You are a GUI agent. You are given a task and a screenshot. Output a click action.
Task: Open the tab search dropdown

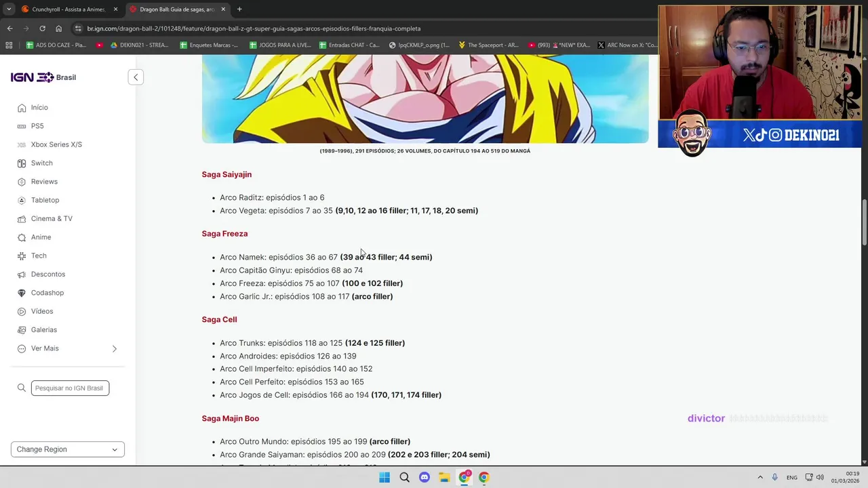click(x=9, y=9)
